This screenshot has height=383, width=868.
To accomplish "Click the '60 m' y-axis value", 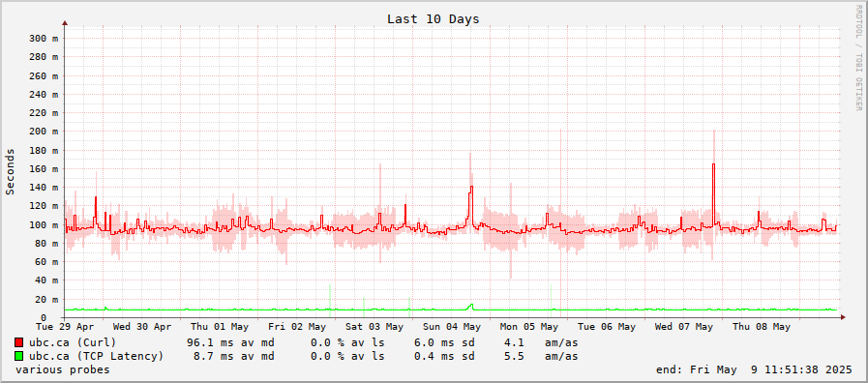I will (x=46, y=262).
